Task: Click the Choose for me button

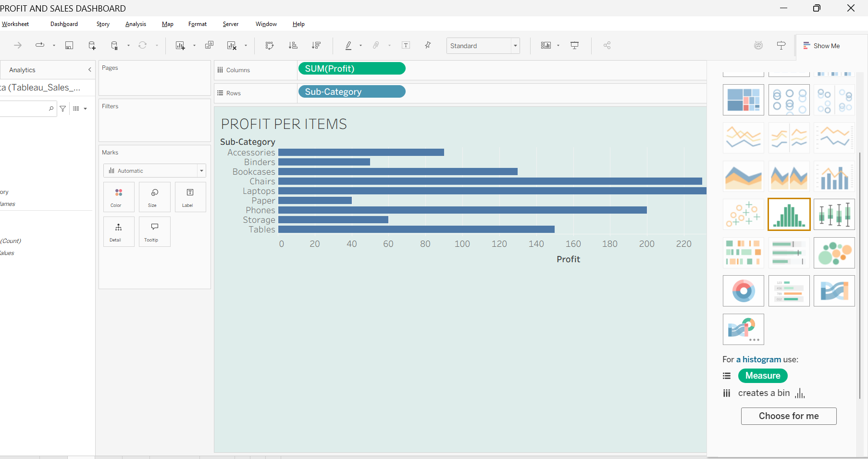Action: coord(789,416)
